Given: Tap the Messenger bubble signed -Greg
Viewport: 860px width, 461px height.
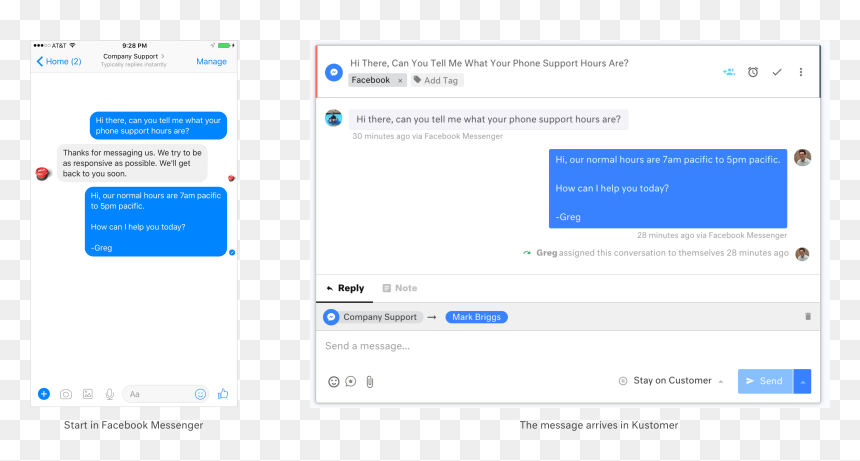Looking at the screenshot, I should (156, 221).
